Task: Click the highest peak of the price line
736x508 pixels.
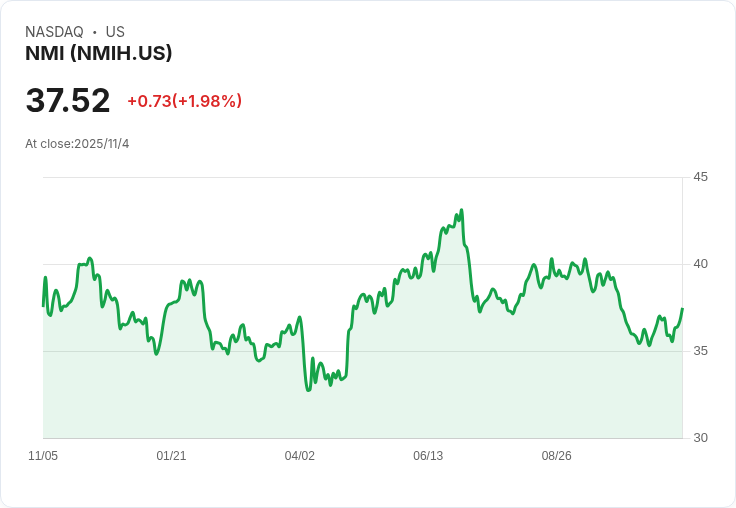Action: pyautogui.click(x=461, y=211)
